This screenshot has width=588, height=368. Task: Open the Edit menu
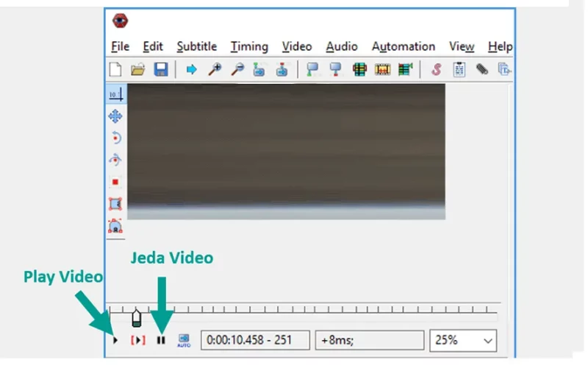153,46
